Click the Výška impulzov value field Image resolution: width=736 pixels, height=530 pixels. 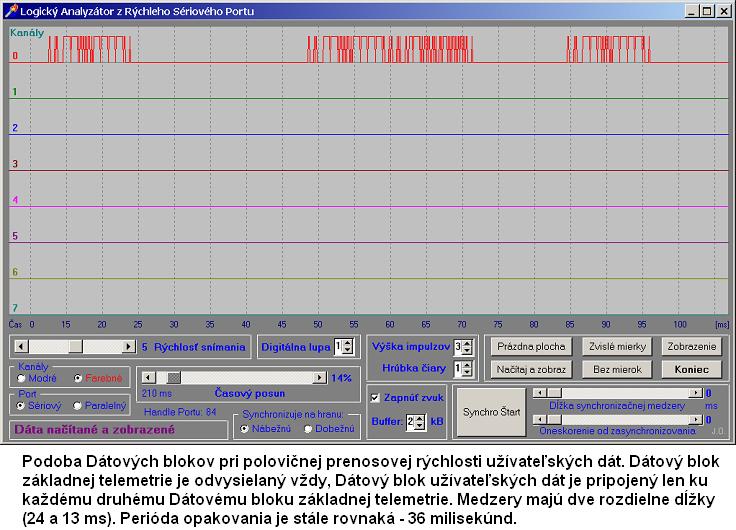tap(458, 347)
